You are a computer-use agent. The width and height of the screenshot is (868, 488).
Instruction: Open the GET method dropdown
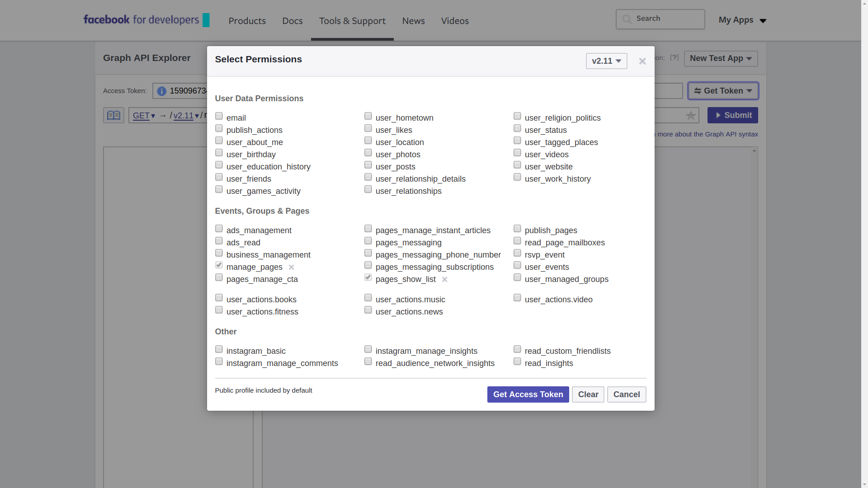pos(144,116)
